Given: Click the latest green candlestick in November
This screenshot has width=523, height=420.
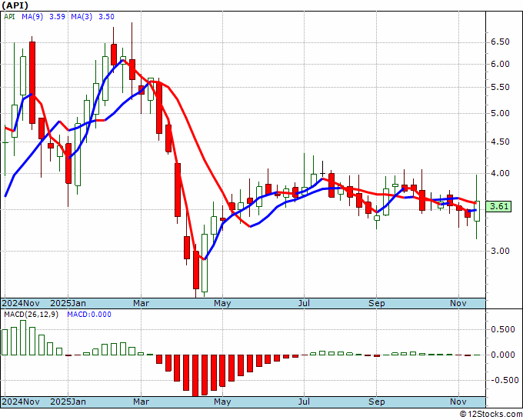Looking at the screenshot, I should click(x=477, y=211).
